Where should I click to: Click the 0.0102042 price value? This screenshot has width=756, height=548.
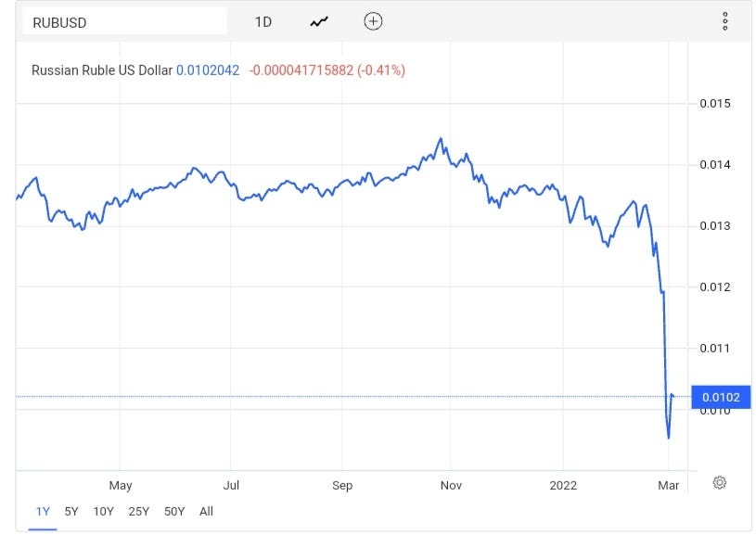point(208,70)
